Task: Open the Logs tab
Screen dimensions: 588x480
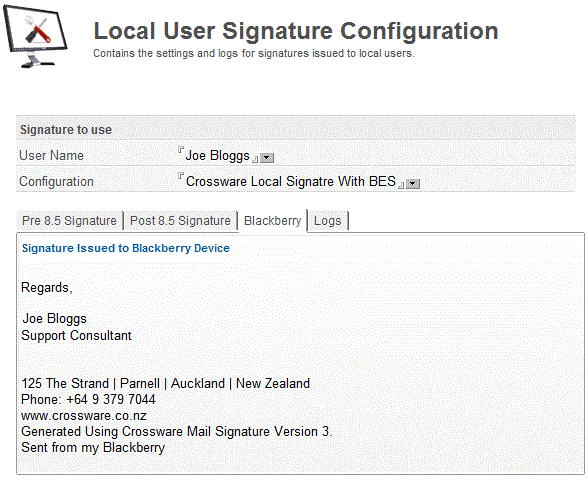Action: [x=328, y=220]
